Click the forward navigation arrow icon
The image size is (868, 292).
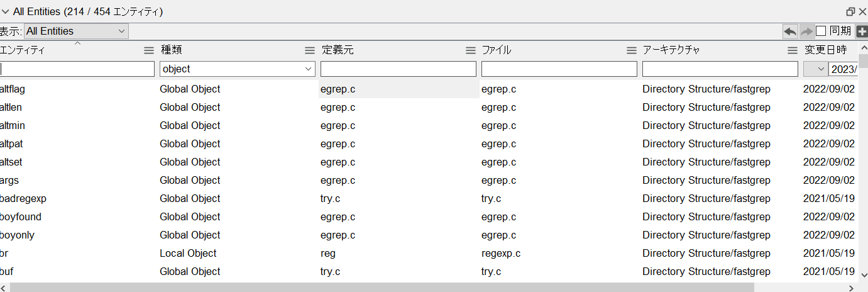[x=807, y=31]
